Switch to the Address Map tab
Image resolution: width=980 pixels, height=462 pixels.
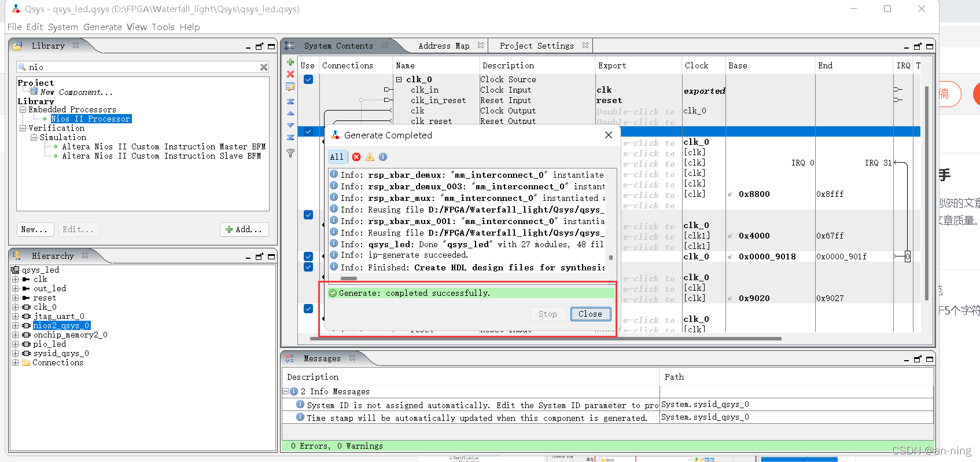pyautogui.click(x=444, y=46)
